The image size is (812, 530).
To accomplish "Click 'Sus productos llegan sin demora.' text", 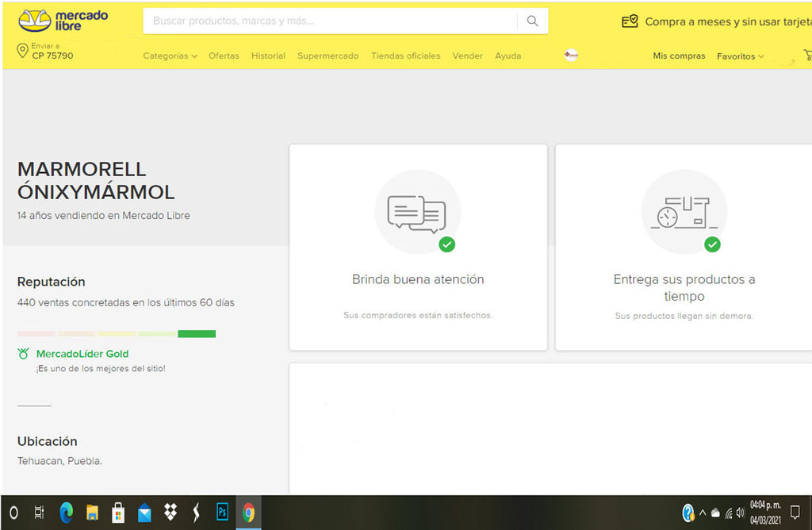I will pyautogui.click(x=684, y=316).
